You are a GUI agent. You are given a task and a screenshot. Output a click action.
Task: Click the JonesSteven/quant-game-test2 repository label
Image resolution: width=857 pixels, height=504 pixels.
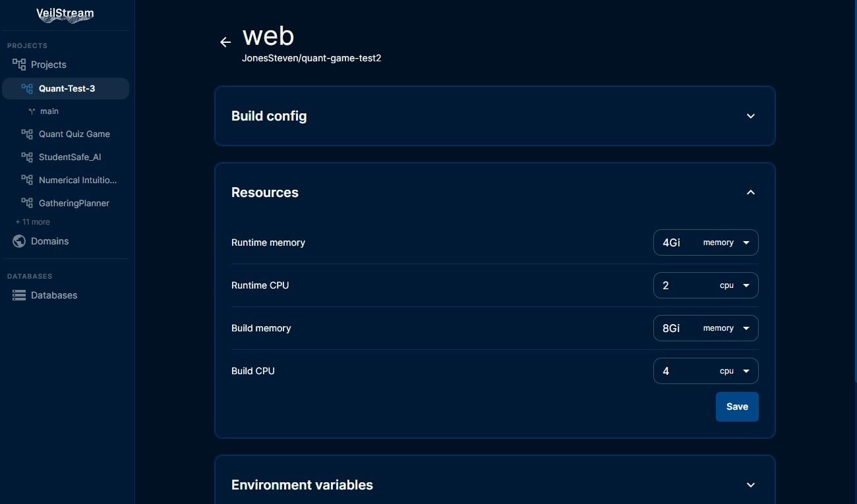tap(312, 58)
